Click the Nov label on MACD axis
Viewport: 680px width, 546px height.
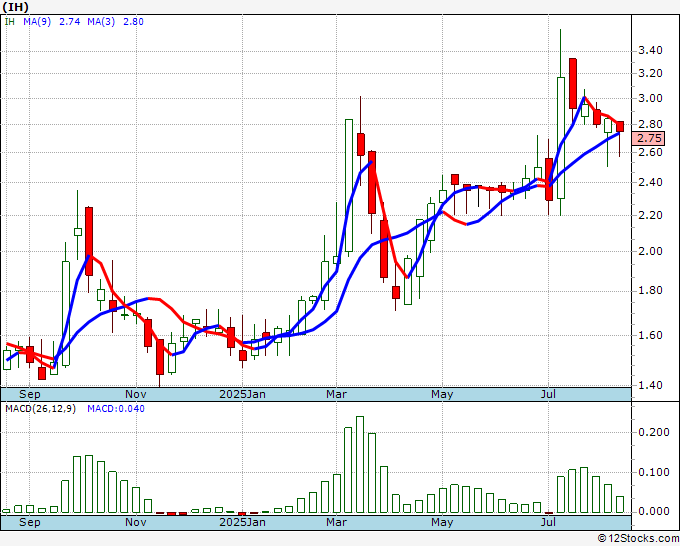point(136,522)
